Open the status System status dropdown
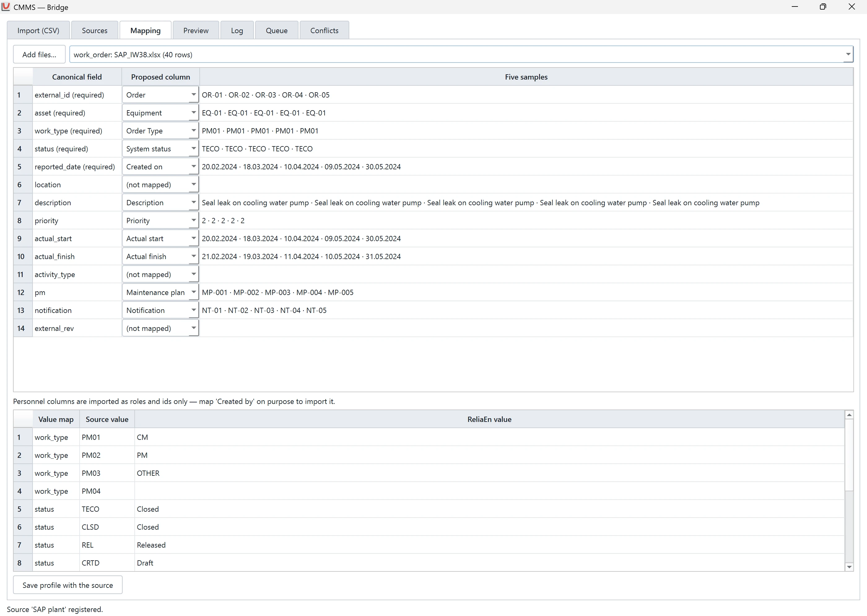The image size is (867, 616). coord(160,149)
